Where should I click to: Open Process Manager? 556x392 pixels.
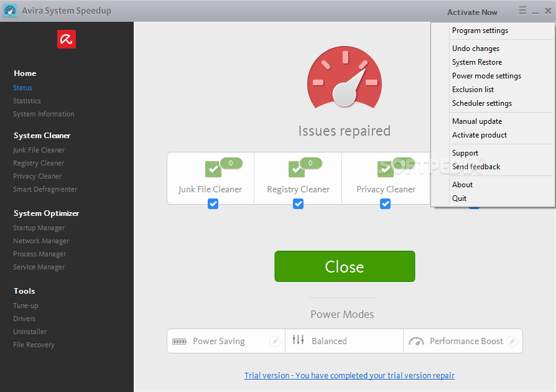click(x=39, y=254)
